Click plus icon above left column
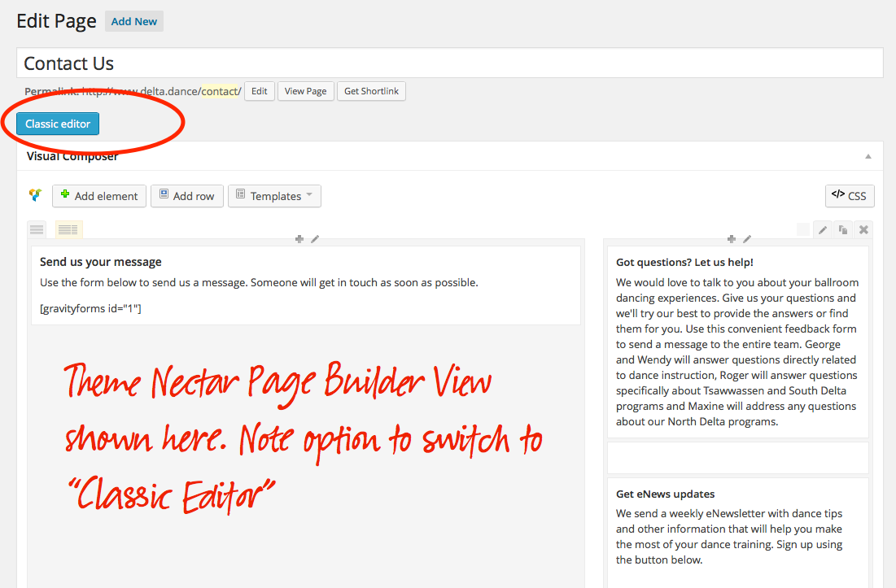 299,239
